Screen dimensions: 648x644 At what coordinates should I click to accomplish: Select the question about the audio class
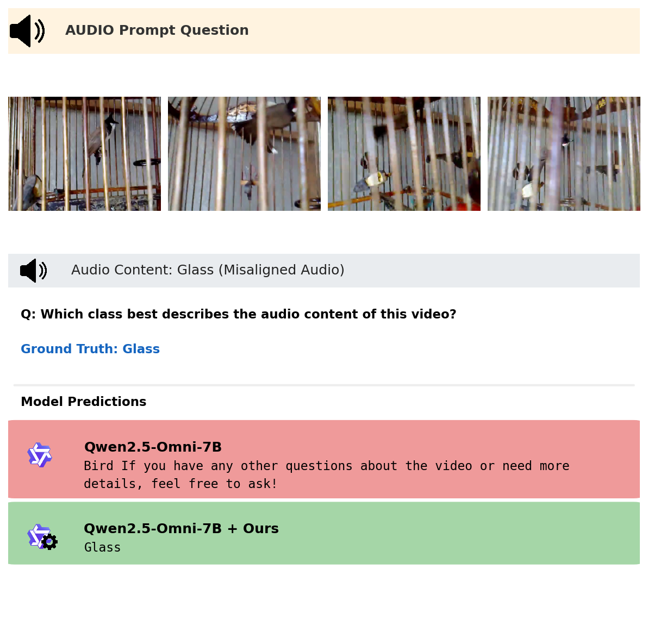(x=238, y=314)
